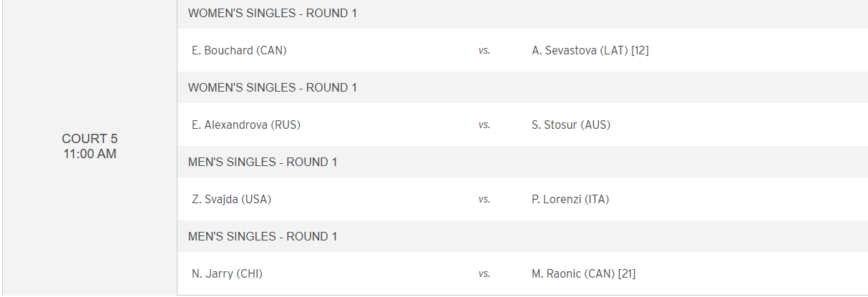Click the 11:00 AM start time

[x=89, y=153]
